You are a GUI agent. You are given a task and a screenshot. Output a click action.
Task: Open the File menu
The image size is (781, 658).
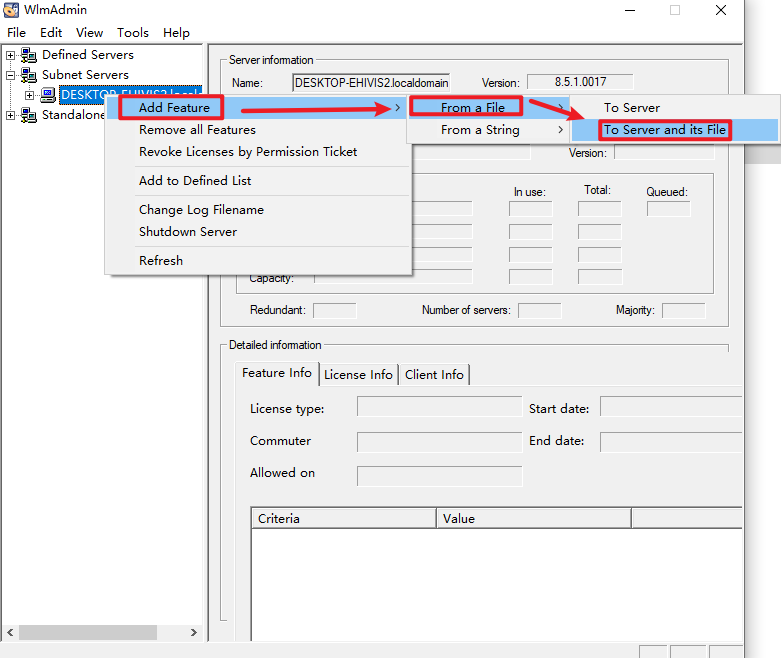point(16,32)
